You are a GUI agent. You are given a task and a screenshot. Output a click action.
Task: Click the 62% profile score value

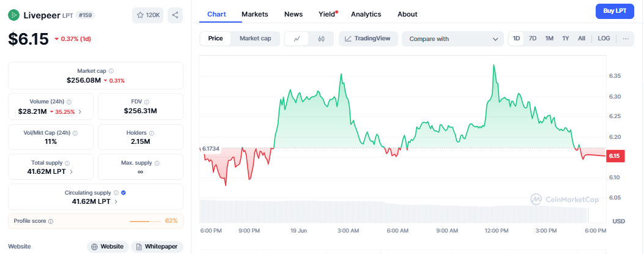point(171,221)
